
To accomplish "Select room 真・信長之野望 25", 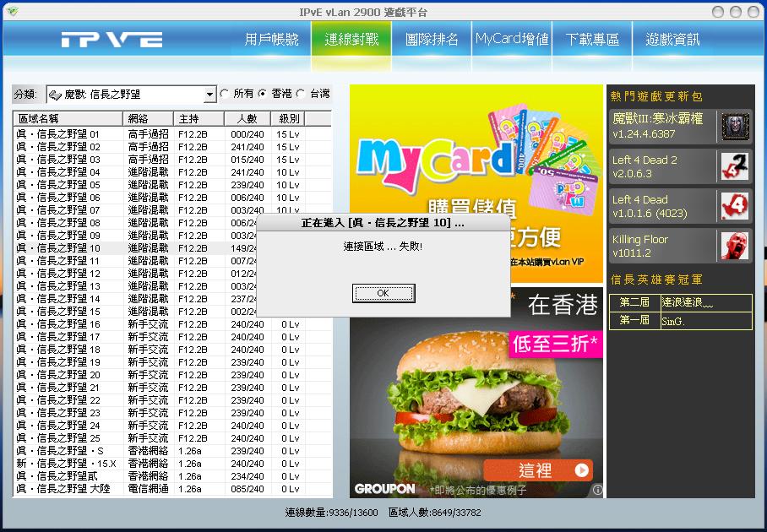I will pyautogui.click(x=172, y=438).
